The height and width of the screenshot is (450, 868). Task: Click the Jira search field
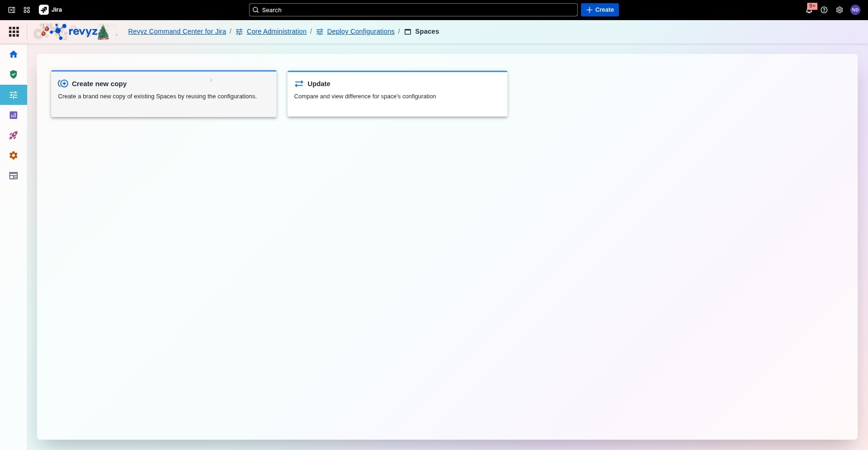[413, 10]
